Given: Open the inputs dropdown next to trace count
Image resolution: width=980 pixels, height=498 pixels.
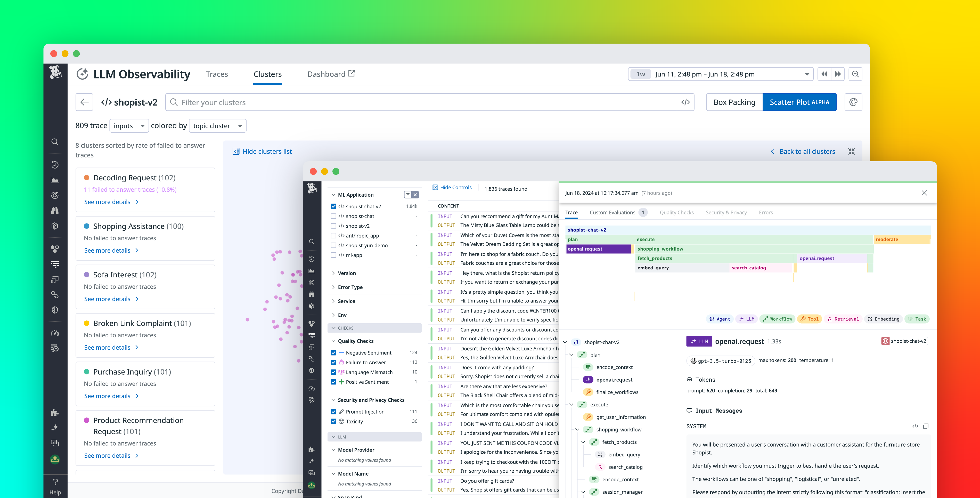Looking at the screenshot, I should point(129,126).
